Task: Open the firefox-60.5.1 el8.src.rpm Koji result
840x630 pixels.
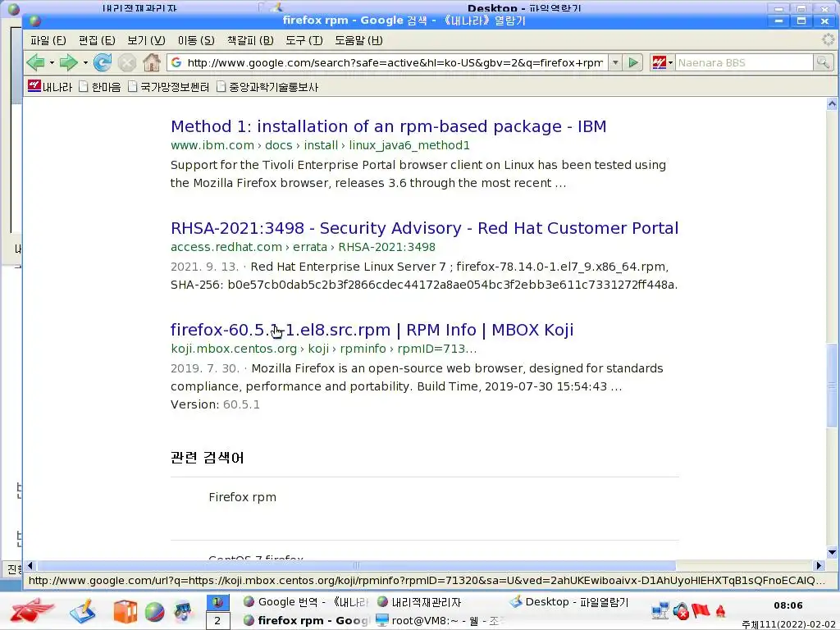Action: tap(372, 330)
